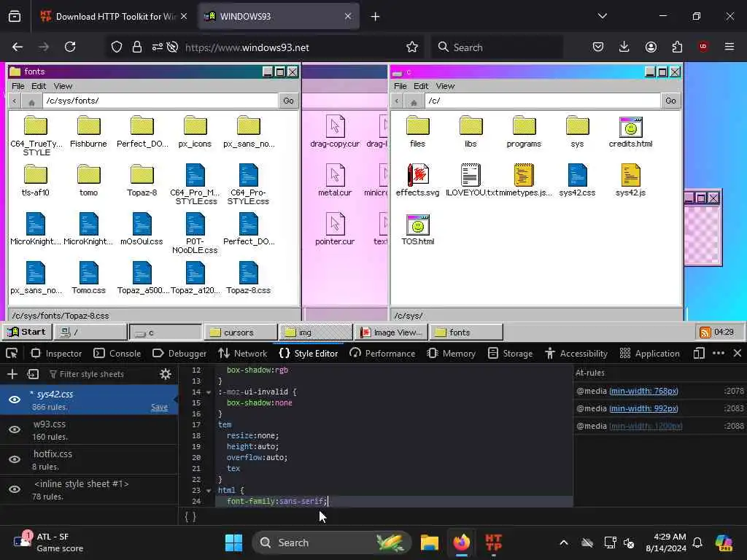This screenshot has width=747, height=560.
Task: Click the Windows93 Start button
Action: point(27,332)
